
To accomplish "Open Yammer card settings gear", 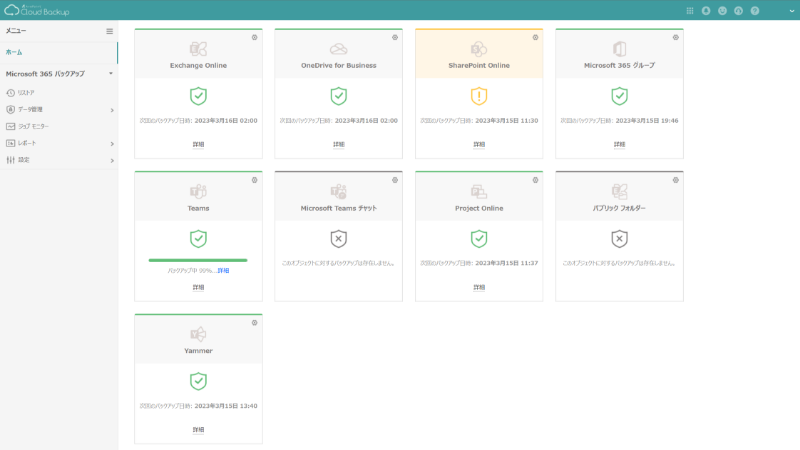I will (x=255, y=322).
